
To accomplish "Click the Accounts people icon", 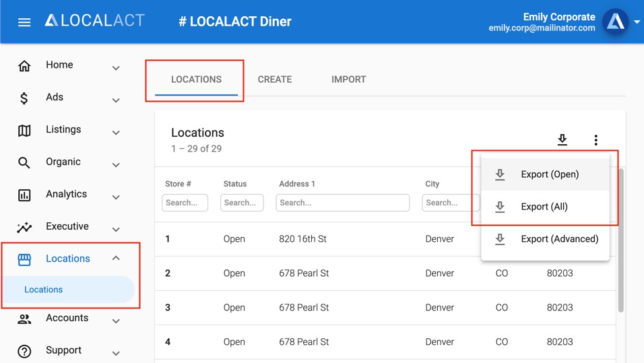I will point(24,319).
